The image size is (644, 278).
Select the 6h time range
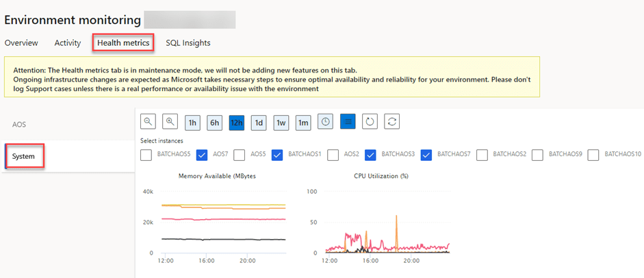[x=214, y=123]
